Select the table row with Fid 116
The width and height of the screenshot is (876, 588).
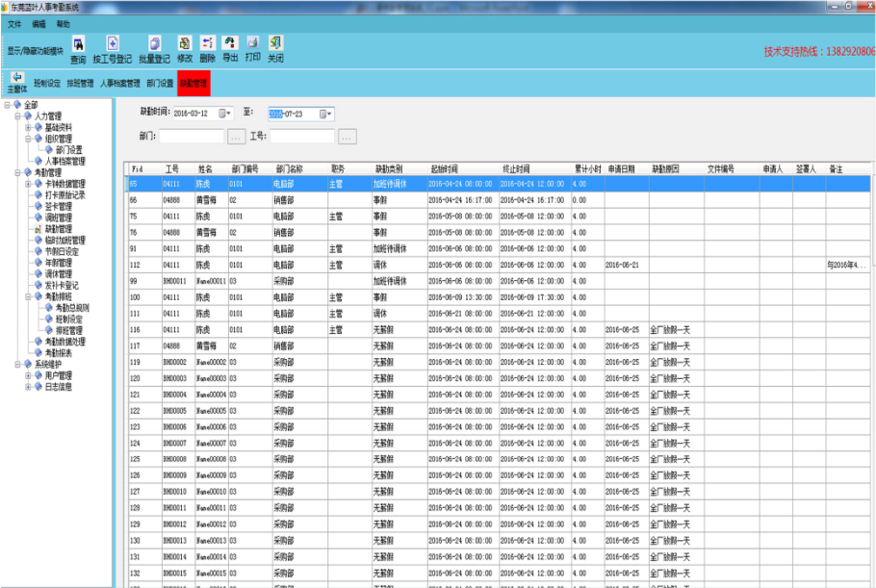(499, 330)
